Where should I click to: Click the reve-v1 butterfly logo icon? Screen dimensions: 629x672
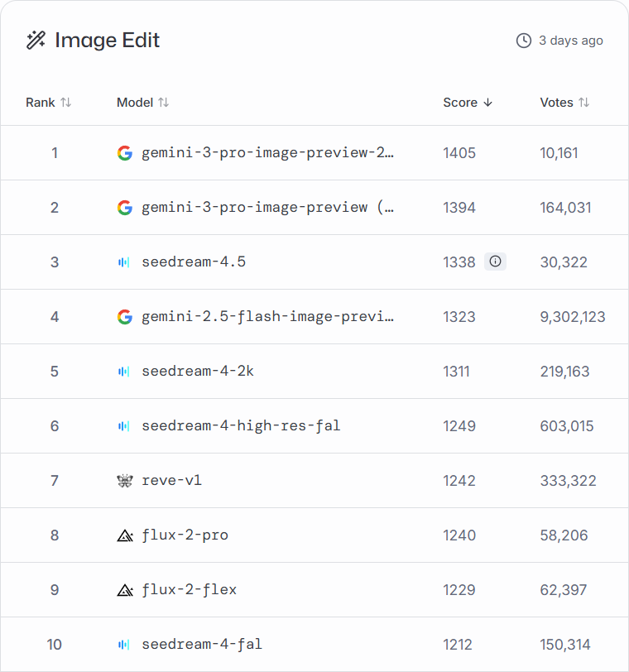[x=125, y=481]
